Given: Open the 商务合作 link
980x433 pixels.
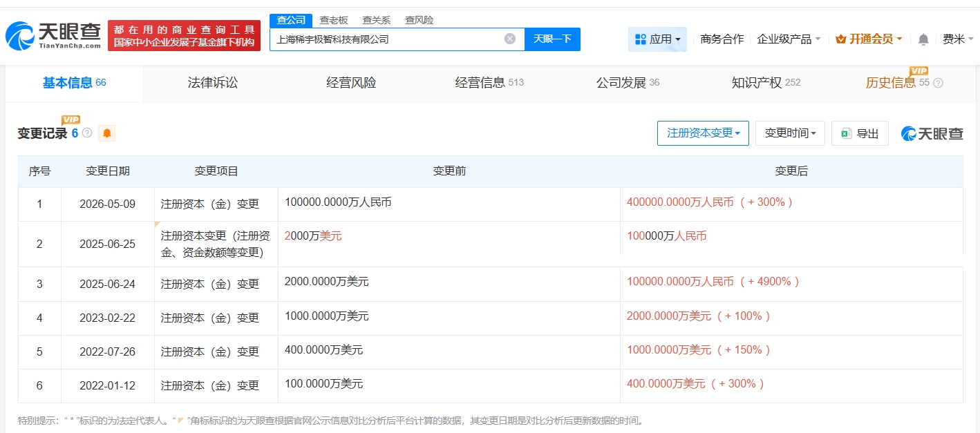Looking at the screenshot, I should point(722,39).
